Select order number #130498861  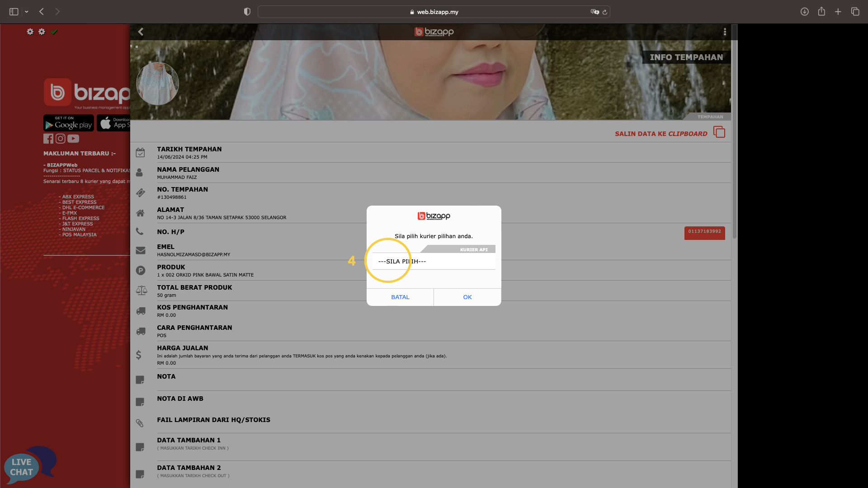coord(172,197)
